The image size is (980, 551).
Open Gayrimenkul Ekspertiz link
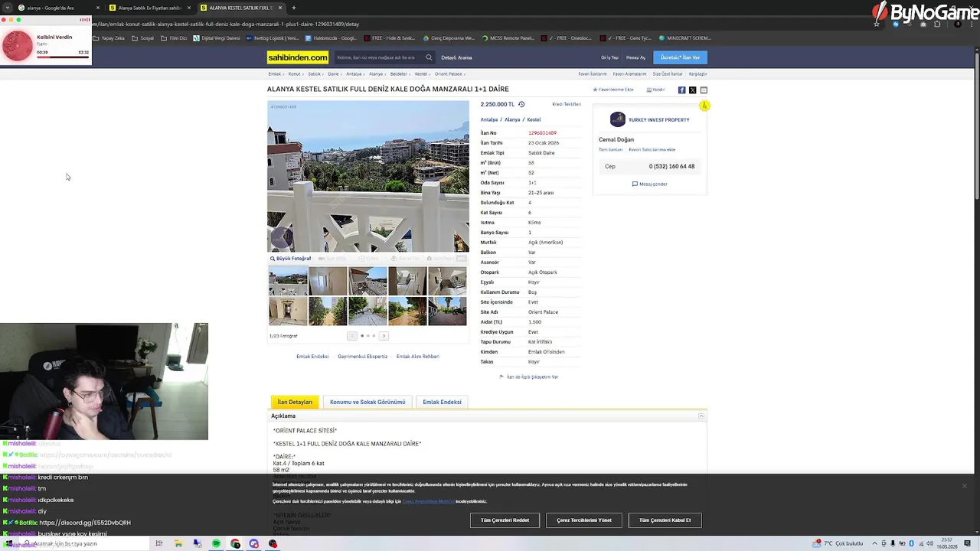pos(362,357)
